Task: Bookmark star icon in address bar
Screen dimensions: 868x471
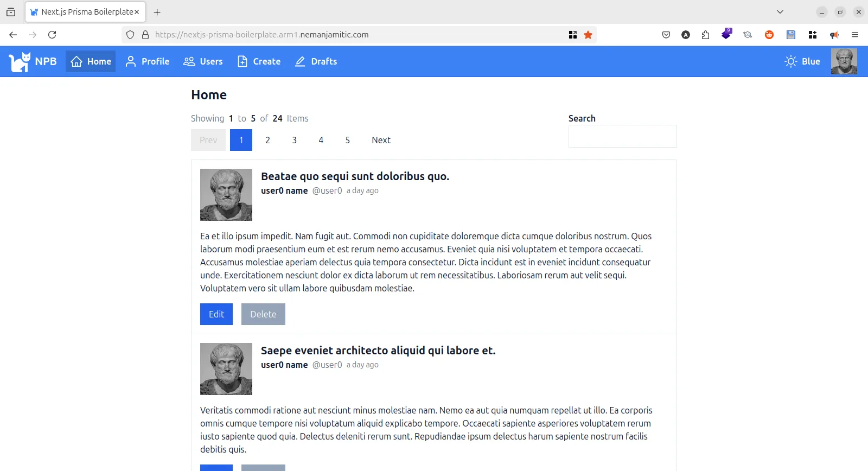Action: tap(588, 35)
